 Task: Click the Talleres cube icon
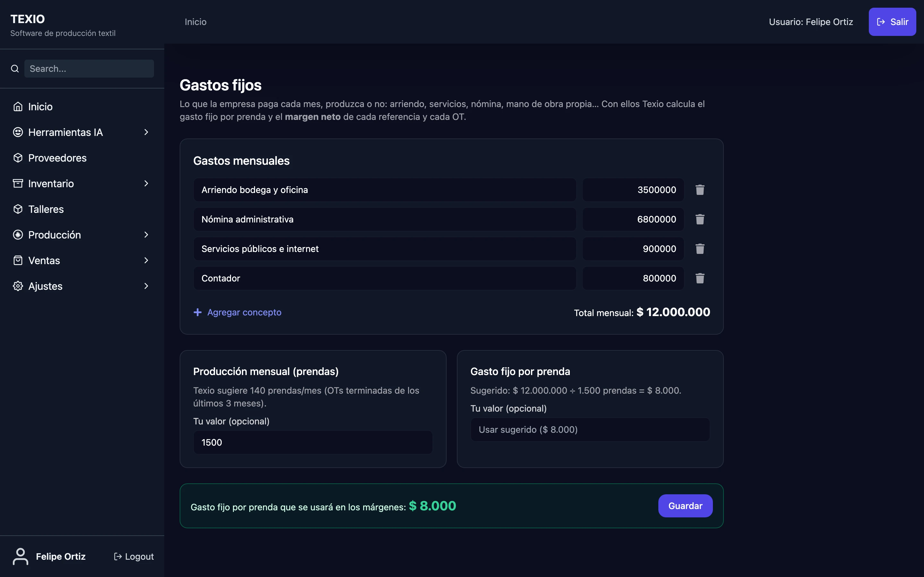pos(18,209)
